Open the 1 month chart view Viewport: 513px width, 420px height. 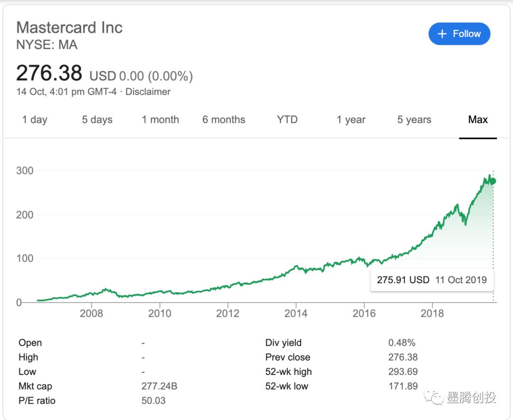(161, 120)
